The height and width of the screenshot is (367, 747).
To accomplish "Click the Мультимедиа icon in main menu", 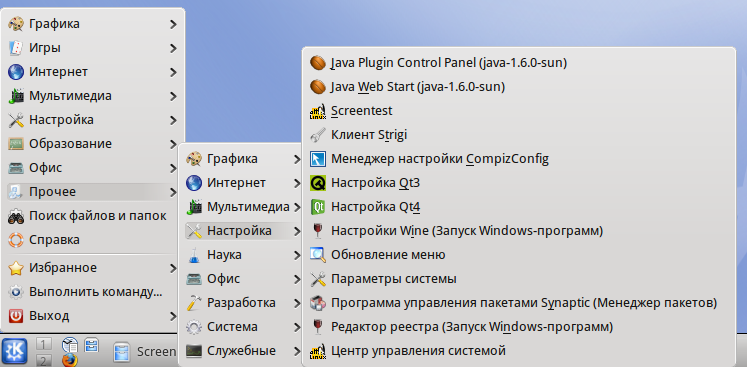I will point(16,96).
